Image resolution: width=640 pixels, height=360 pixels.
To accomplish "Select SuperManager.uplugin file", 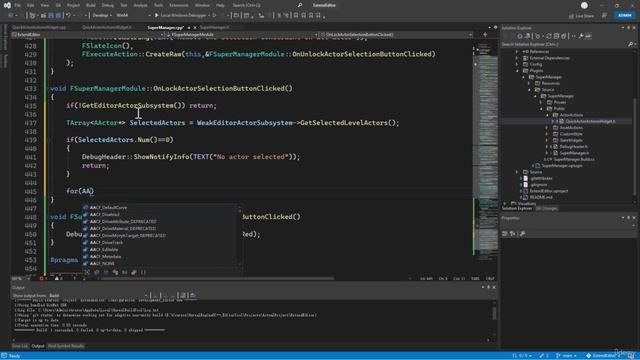I will (x=562, y=166).
